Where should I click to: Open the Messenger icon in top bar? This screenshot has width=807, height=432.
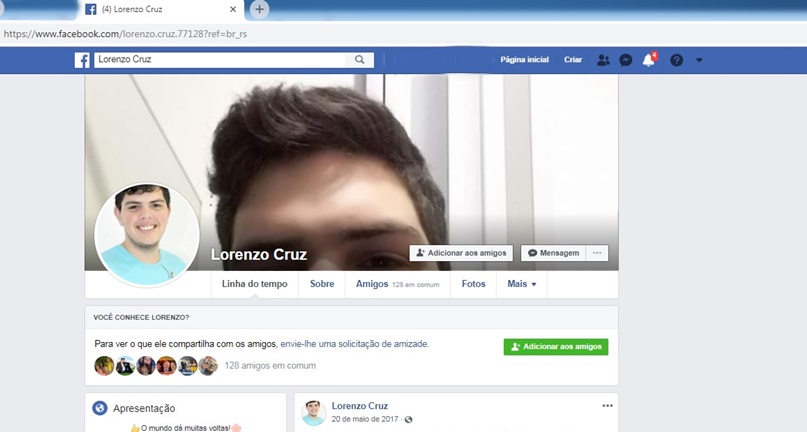(x=625, y=60)
